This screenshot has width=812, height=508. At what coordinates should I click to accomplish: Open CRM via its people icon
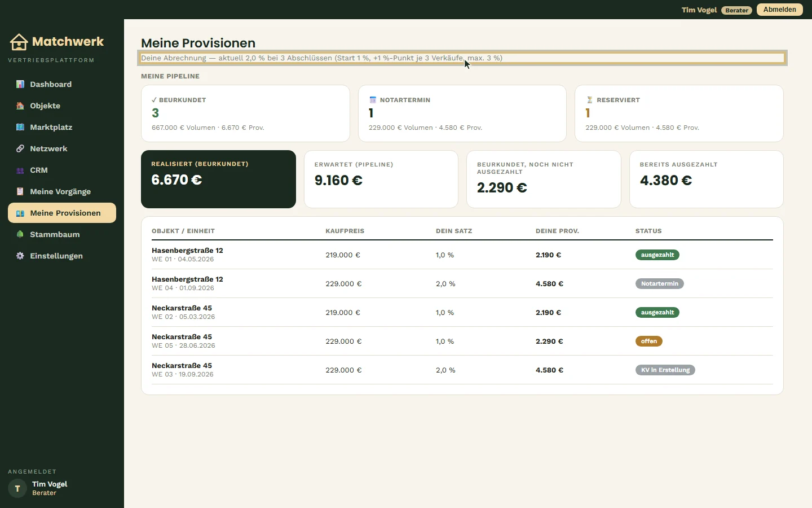20,170
